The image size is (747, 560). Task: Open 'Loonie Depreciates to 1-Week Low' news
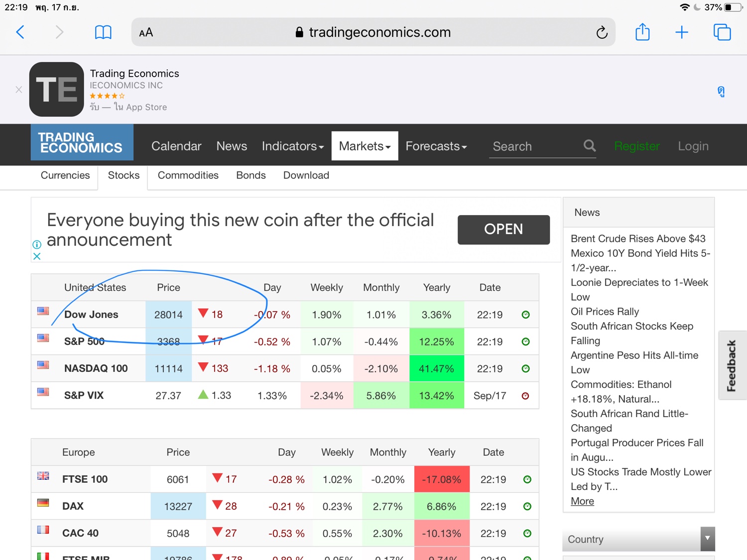point(639,290)
